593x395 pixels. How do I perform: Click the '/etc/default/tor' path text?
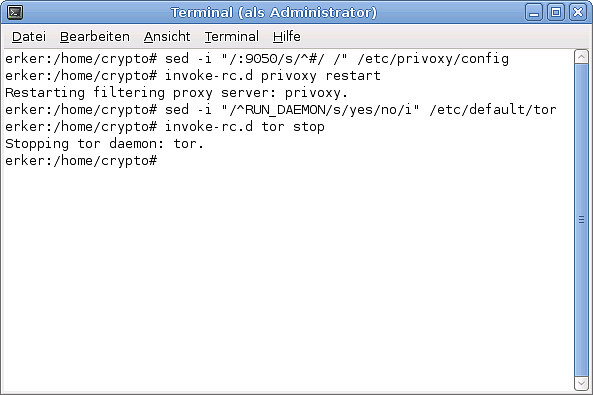[493, 110]
